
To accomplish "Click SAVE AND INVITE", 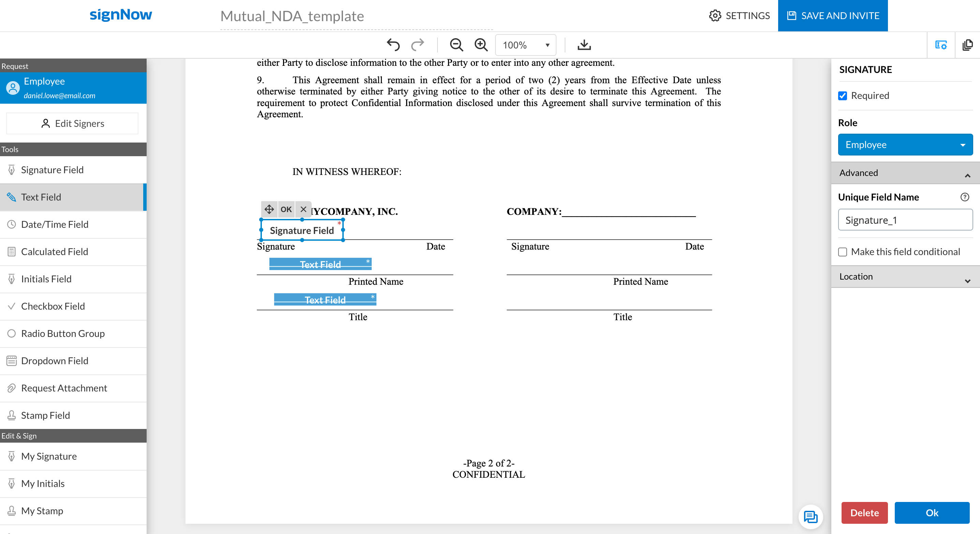I will coord(833,16).
